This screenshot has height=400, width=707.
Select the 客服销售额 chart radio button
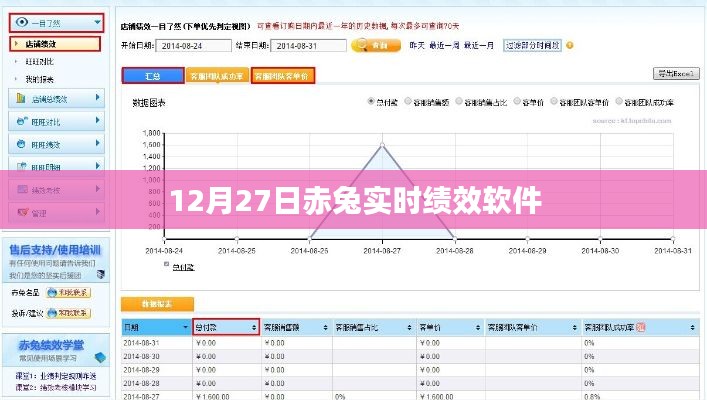(x=408, y=101)
